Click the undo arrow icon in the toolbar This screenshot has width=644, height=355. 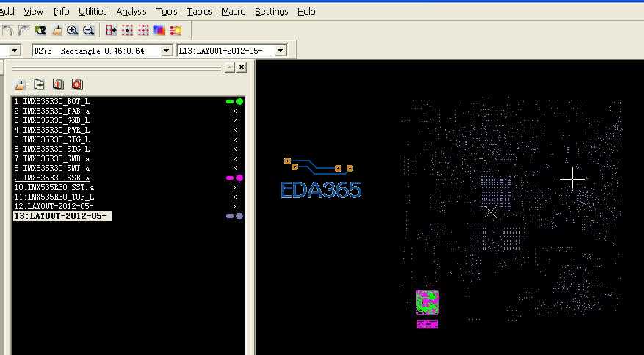(8, 30)
